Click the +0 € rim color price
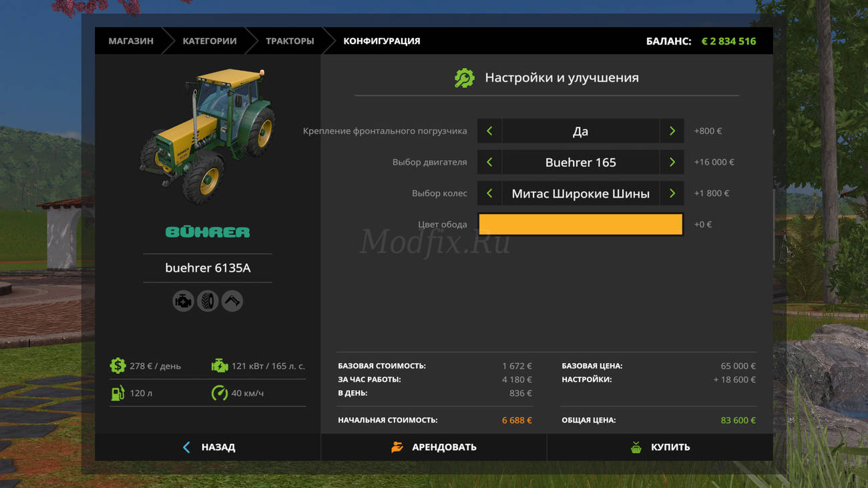This screenshot has width=868, height=488. [703, 224]
